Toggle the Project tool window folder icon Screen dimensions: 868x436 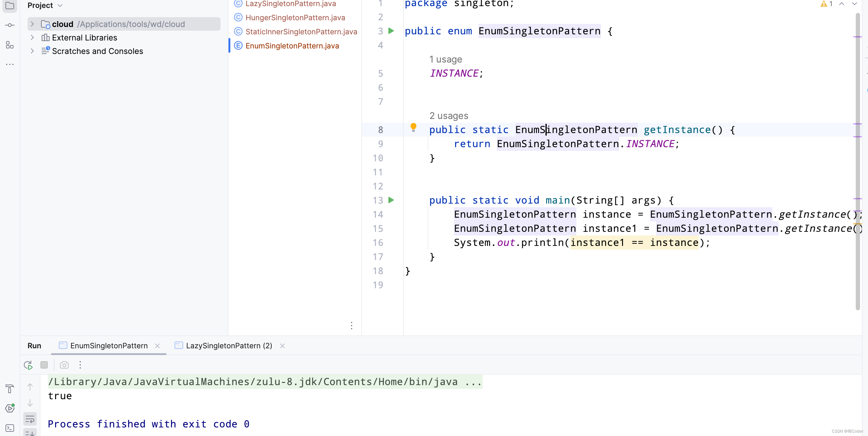10,6
